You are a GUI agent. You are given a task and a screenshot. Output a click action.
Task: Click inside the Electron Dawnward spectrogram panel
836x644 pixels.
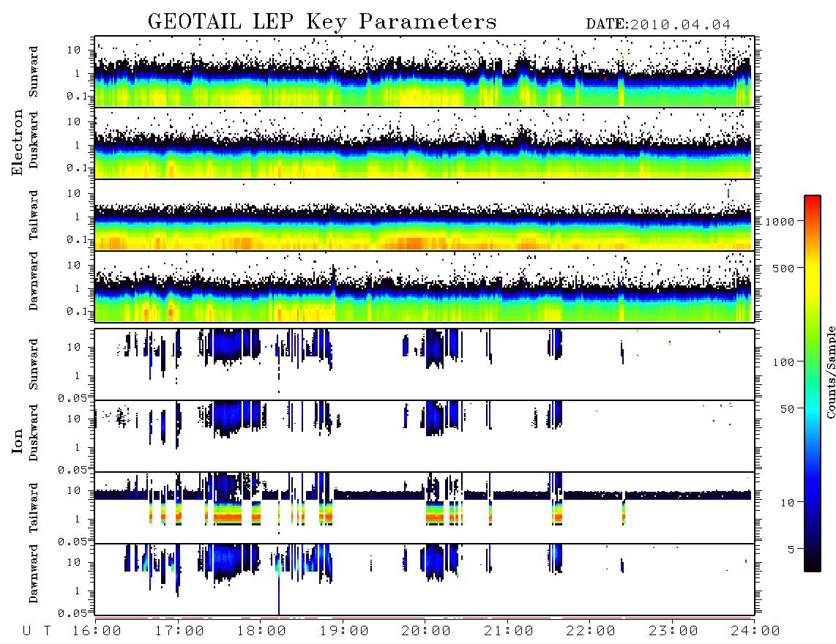coord(425,287)
